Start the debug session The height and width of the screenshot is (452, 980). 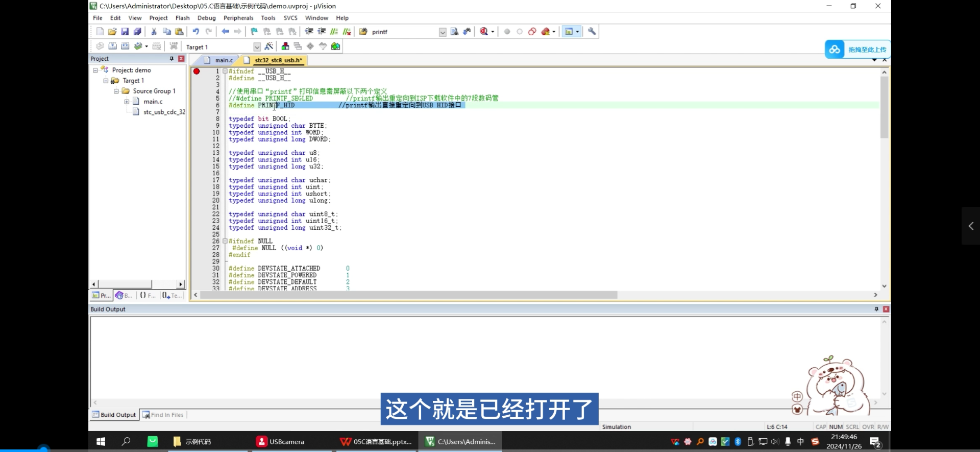[x=484, y=32]
